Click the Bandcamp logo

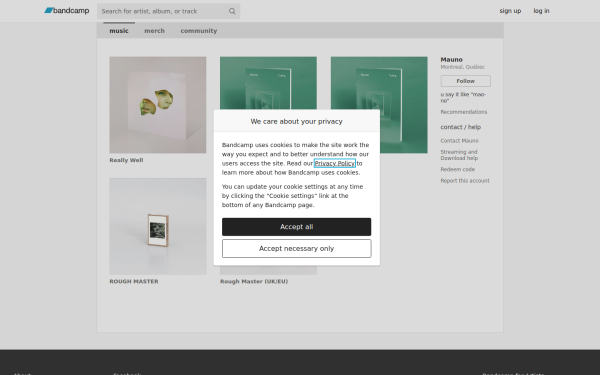[x=67, y=11]
